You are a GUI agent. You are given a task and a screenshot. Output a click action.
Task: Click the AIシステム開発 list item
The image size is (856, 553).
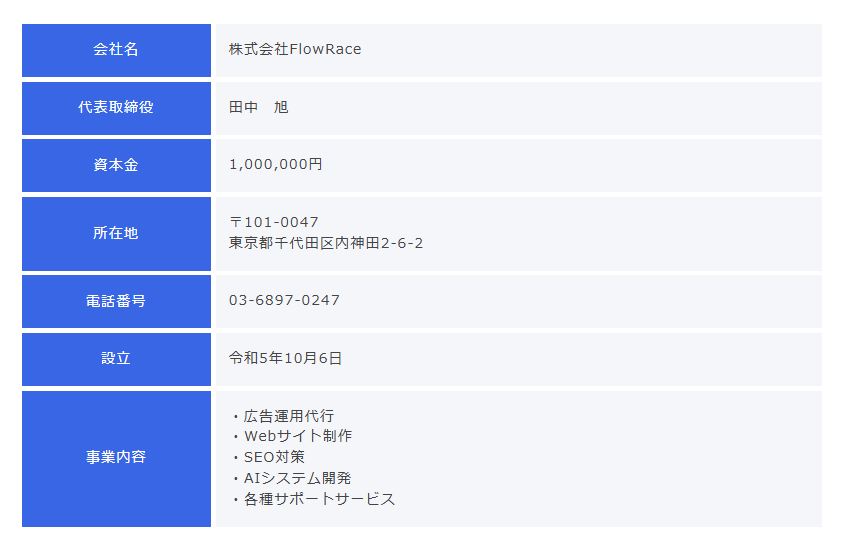coord(297,478)
